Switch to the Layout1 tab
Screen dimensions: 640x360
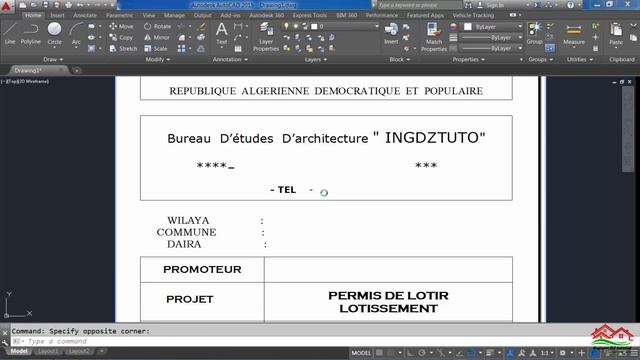point(48,351)
